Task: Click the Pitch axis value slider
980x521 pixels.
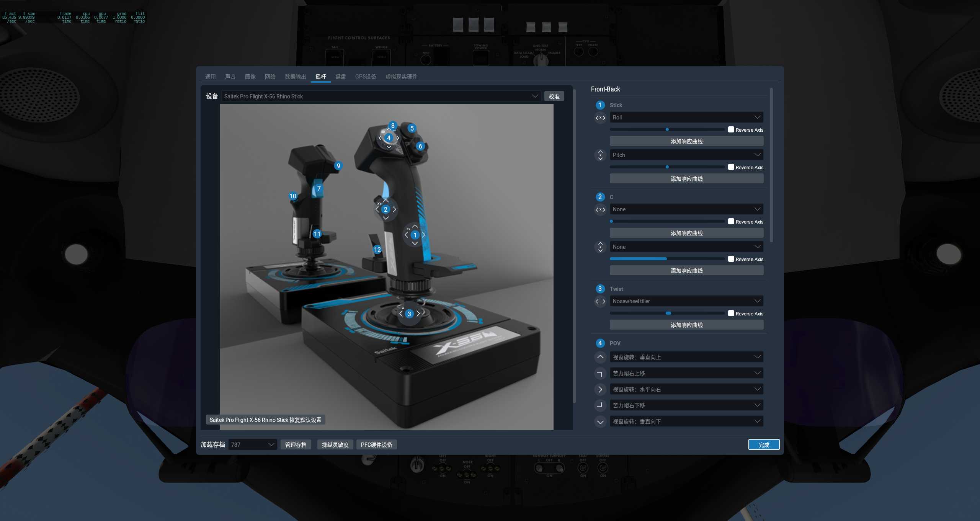Action: 667,167
